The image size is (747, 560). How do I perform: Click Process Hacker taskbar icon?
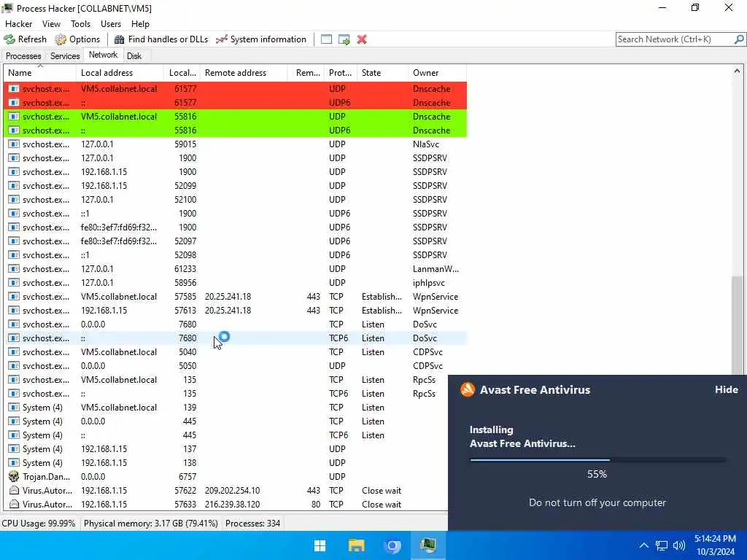coord(428,545)
